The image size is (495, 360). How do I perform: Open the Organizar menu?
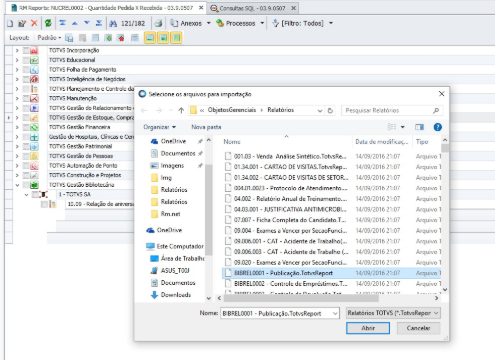coord(159,127)
